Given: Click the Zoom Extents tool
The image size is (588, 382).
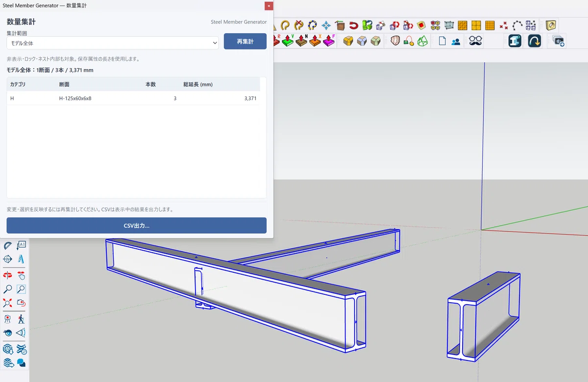Looking at the screenshot, I should [7, 303].
